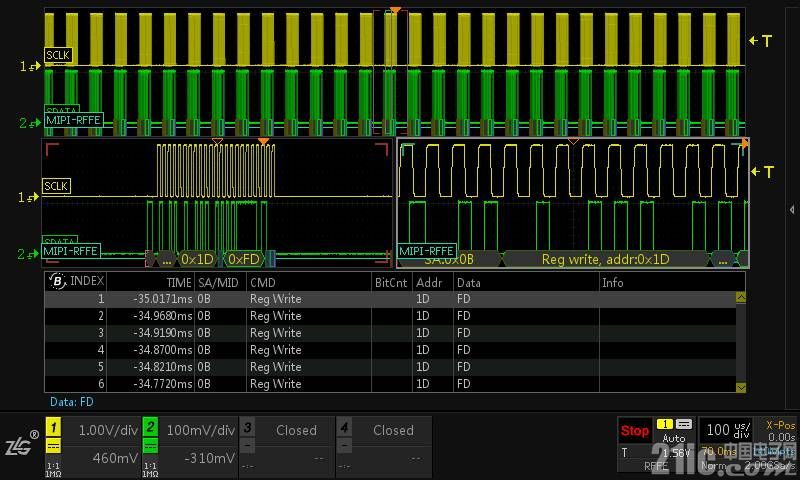Click CMD column header
Screen dimensions: 800x480
[263, 282]
